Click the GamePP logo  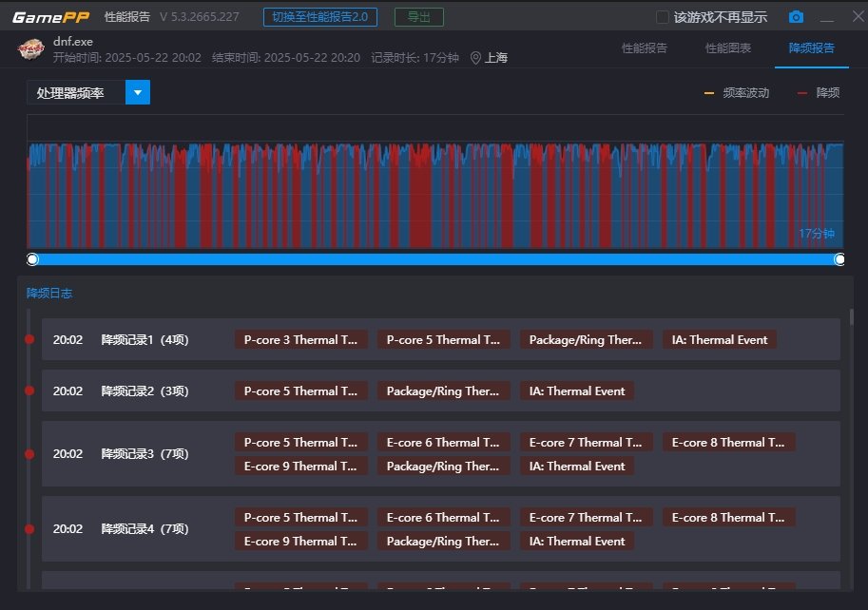(50, 17)
